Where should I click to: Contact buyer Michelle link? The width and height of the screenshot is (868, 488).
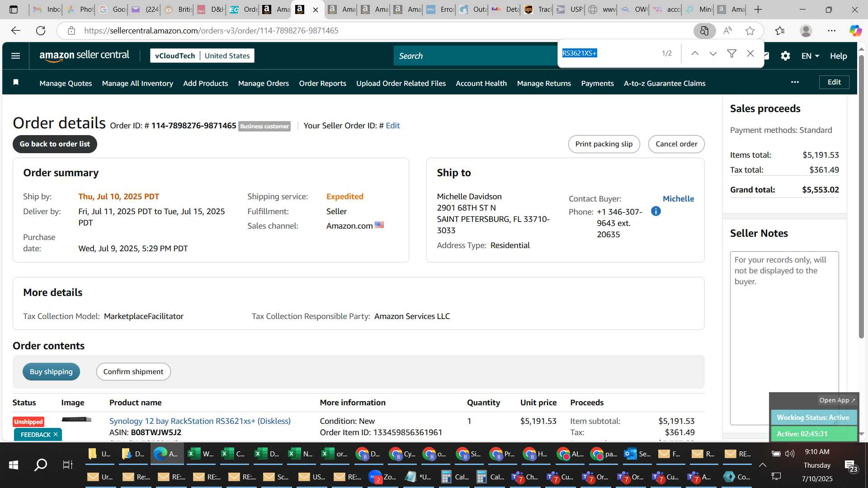[x=678, y=198]
